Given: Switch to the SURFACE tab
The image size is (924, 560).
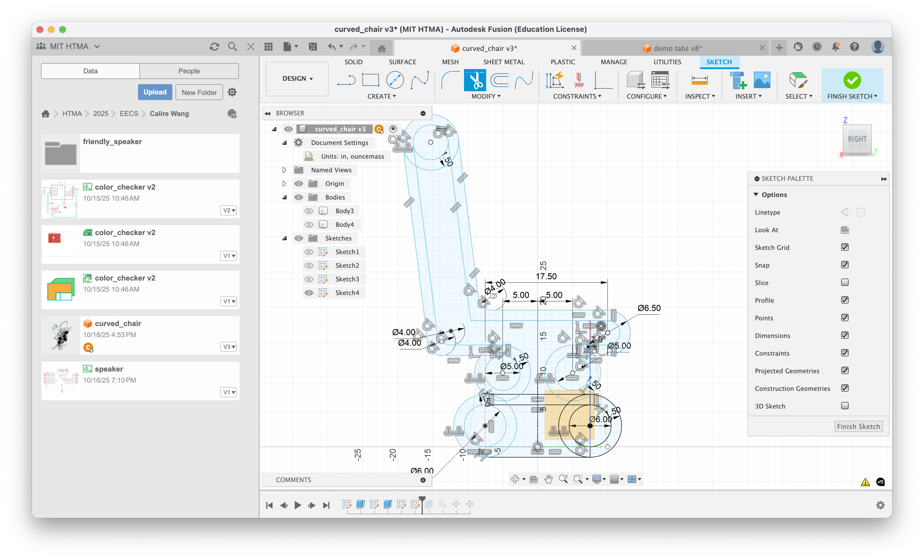Looking at the screenshot, I should [402, 62].
